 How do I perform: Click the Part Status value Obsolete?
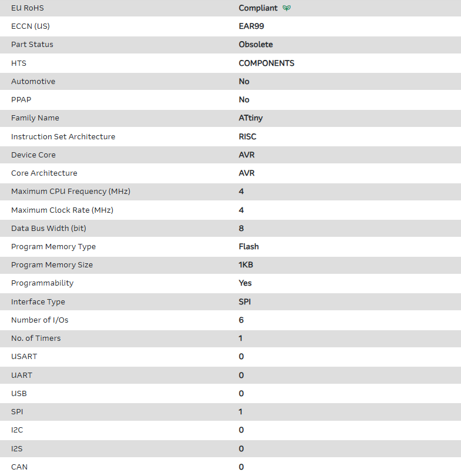255,45
